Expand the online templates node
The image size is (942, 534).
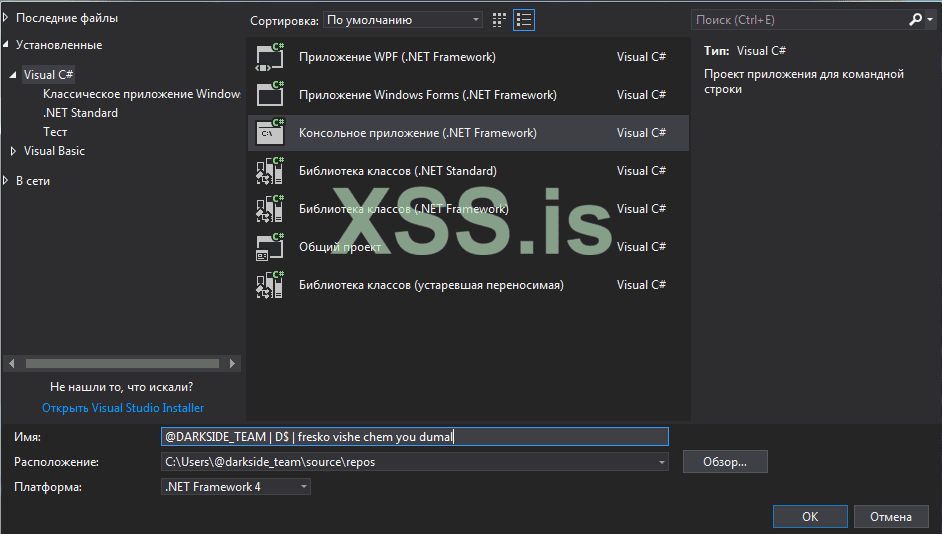(5, 180)
